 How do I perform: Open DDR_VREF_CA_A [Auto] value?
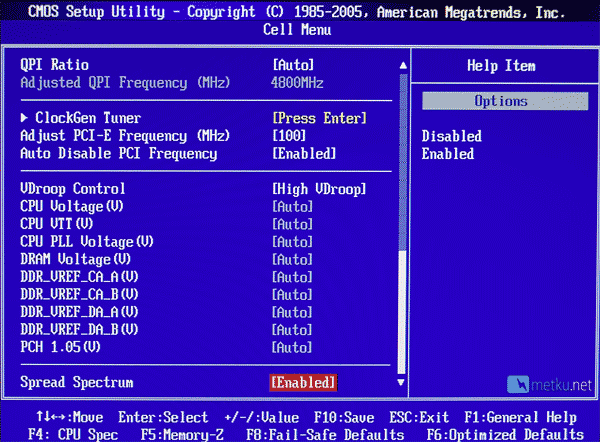click(x=292, y=277)
